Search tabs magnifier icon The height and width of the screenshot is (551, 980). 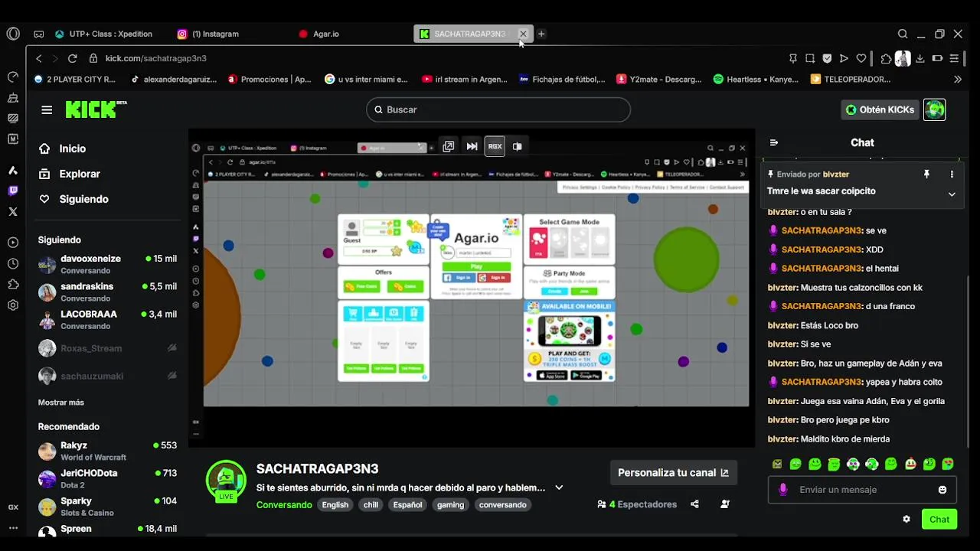[903, 34]
